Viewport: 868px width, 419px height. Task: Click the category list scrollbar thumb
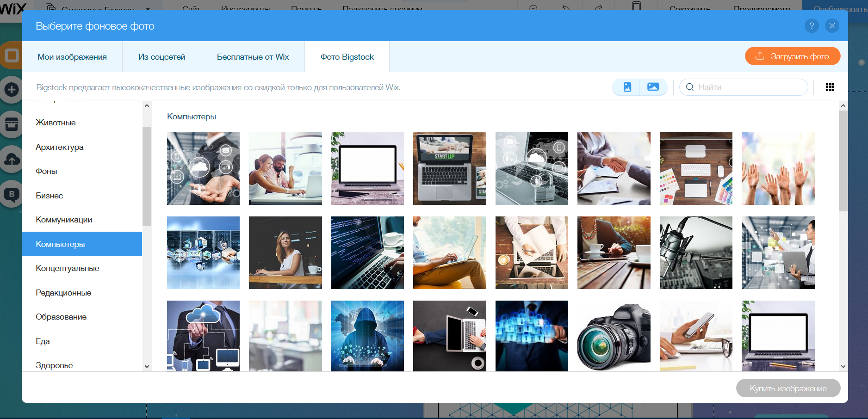[x=147, y=176]
